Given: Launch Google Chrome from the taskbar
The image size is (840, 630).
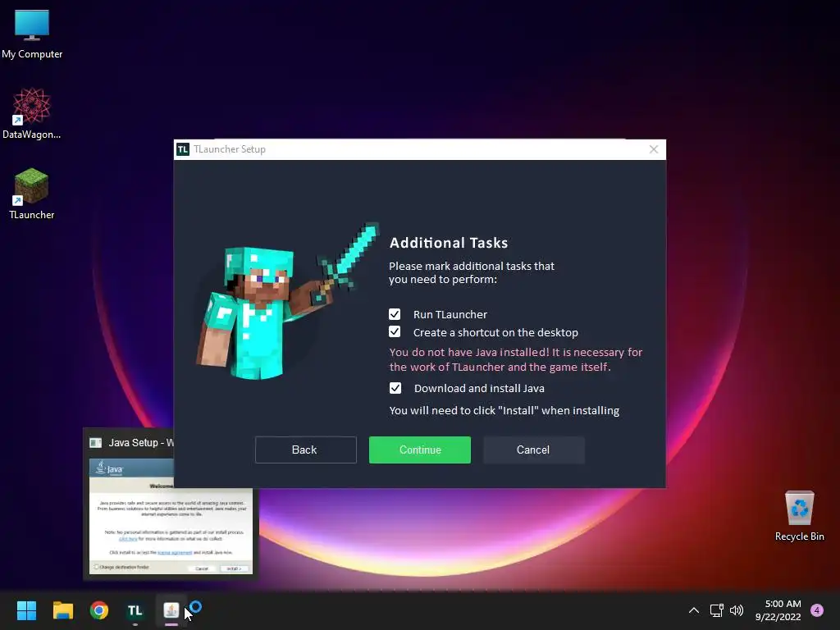Looking at the screenshot, I should (x=99, y=610).
